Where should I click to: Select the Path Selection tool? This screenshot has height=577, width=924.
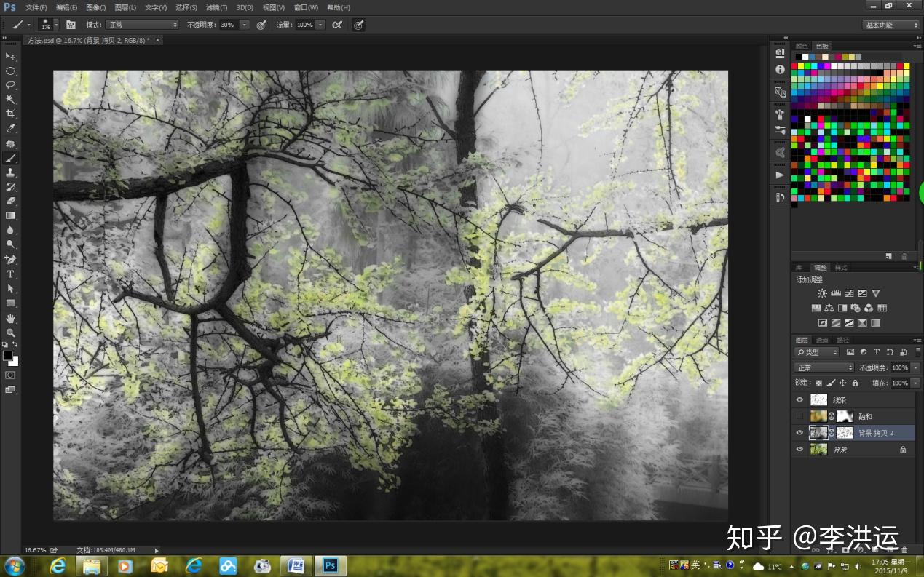point(10,289)
